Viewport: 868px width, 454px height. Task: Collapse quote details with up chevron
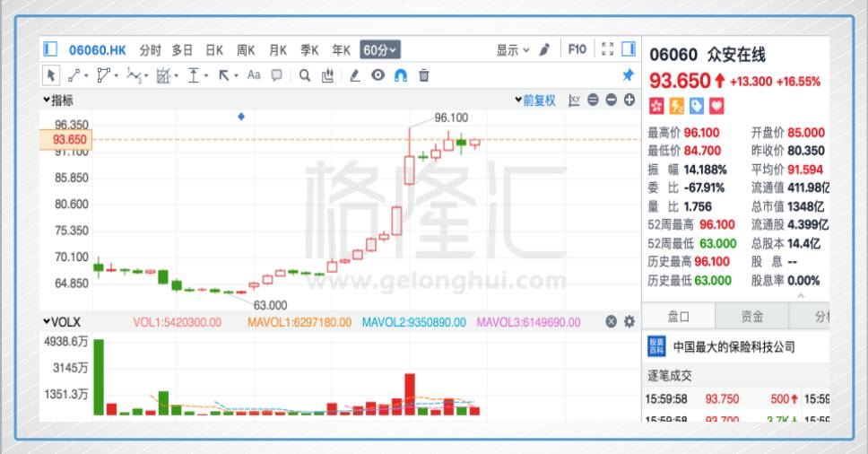tap(801, 296)
